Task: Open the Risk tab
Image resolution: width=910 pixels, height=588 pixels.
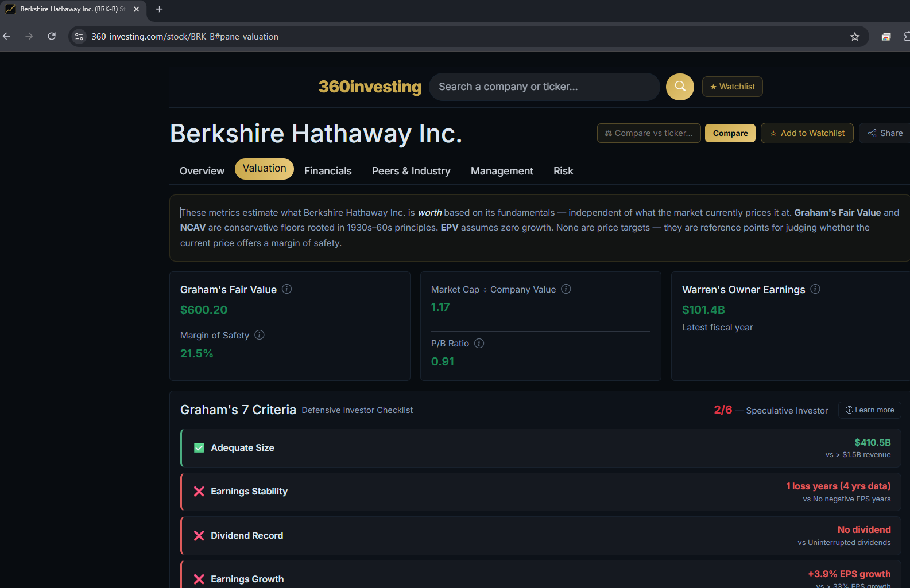Action: pos(563,171)
